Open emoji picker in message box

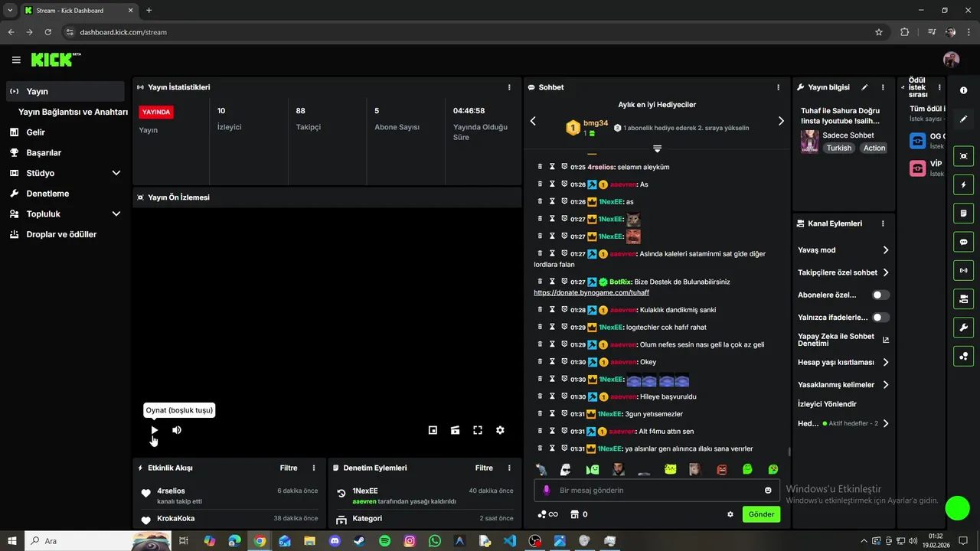768,491
